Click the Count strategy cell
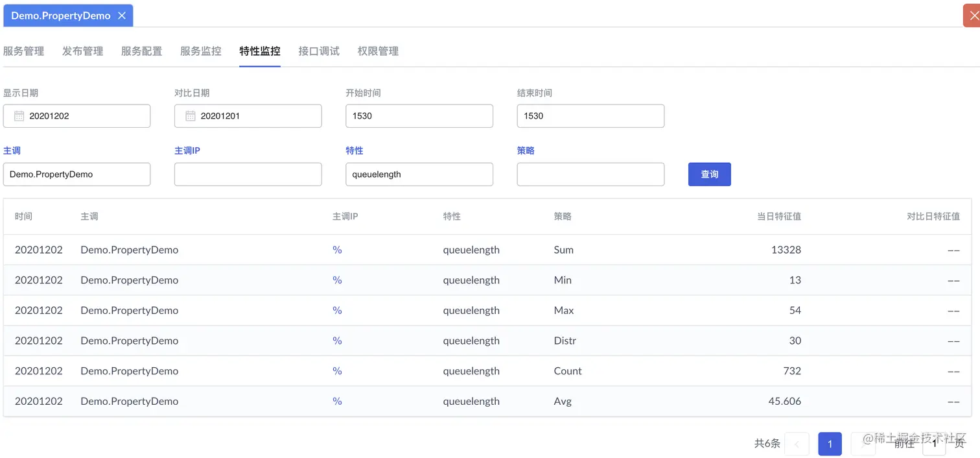 pos(568,371)
